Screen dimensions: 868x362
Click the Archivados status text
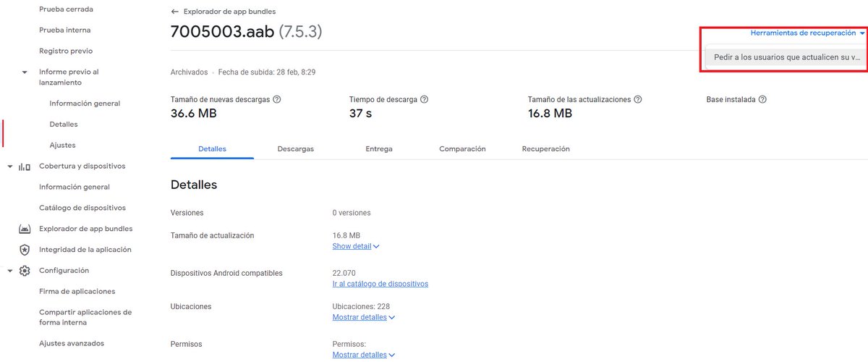(x=189, y=72)
